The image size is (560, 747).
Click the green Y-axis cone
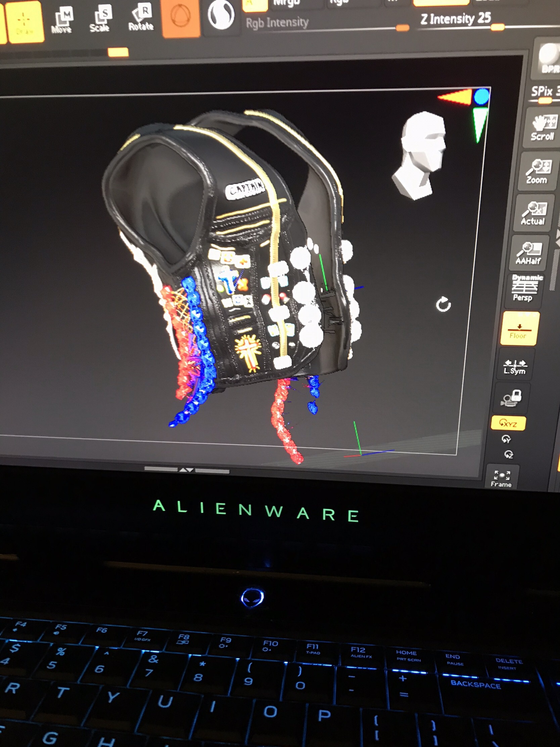tap(479, 124)
